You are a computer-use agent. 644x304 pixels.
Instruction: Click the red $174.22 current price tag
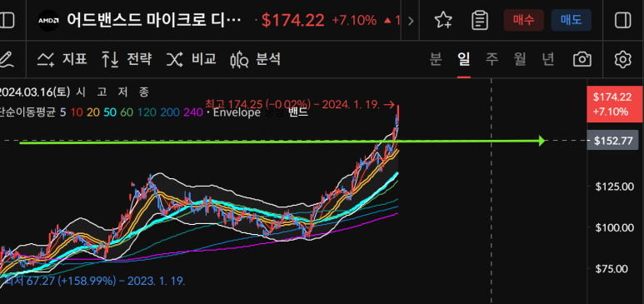coord(615,104)
